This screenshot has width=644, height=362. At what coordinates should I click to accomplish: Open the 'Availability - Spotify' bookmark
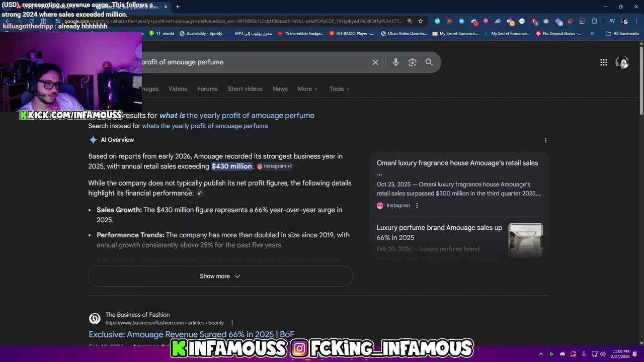click(x=200, y=34)
